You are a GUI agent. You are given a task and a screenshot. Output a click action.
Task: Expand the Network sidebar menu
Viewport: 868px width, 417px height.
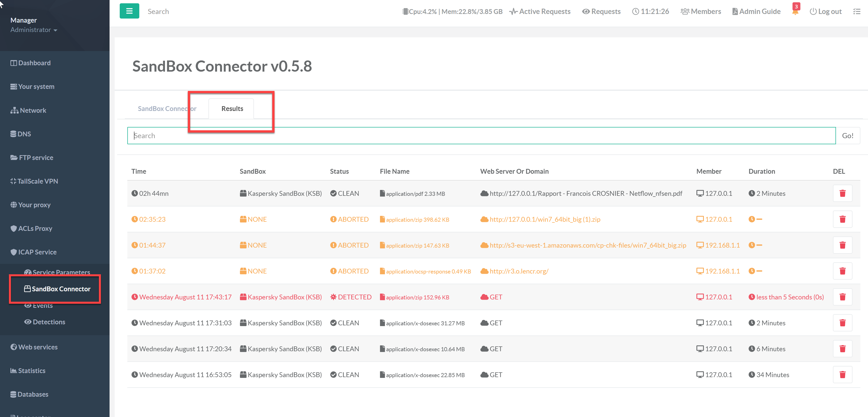point(33,110)
